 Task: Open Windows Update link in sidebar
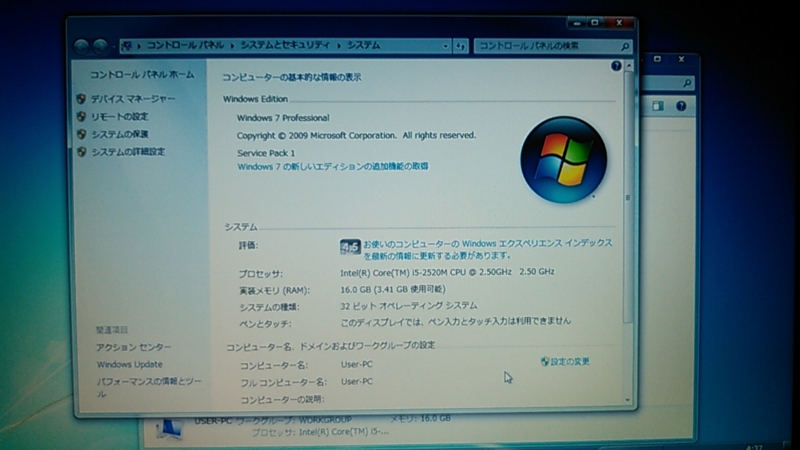pos(130,364)
